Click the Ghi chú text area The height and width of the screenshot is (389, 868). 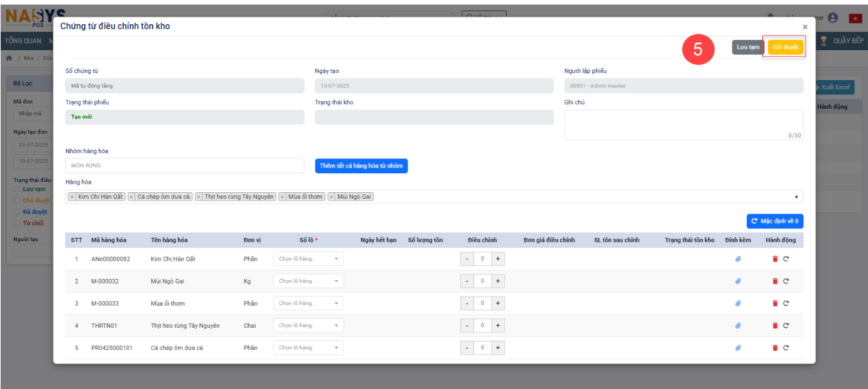pos(683,124)
